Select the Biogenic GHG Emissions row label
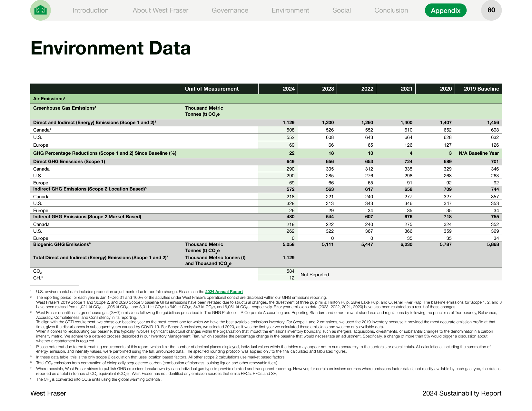The width and height of the screenshot is (532, 411). tap(62, 244)
